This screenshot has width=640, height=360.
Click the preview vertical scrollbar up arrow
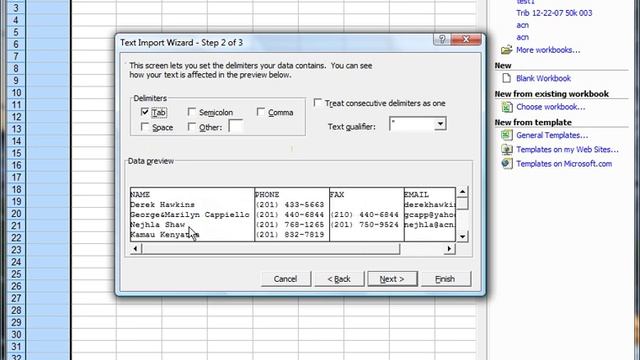tap(462, 192)
